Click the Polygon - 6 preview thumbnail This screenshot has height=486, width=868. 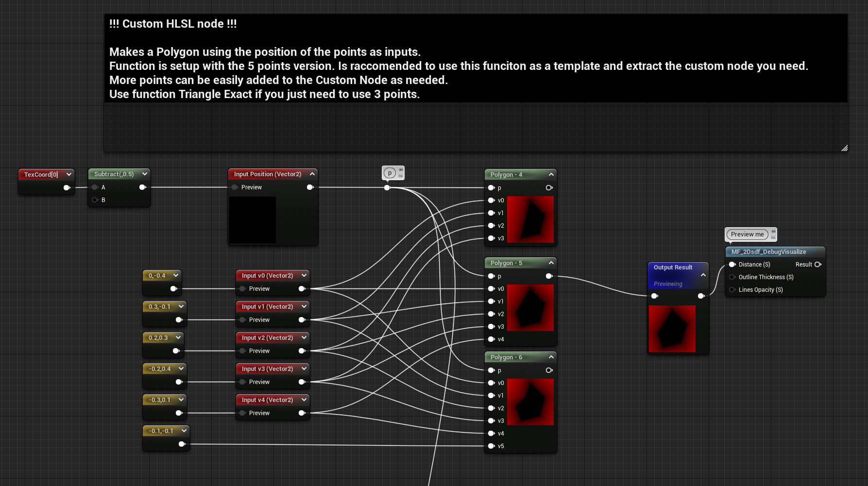[530, 402]
